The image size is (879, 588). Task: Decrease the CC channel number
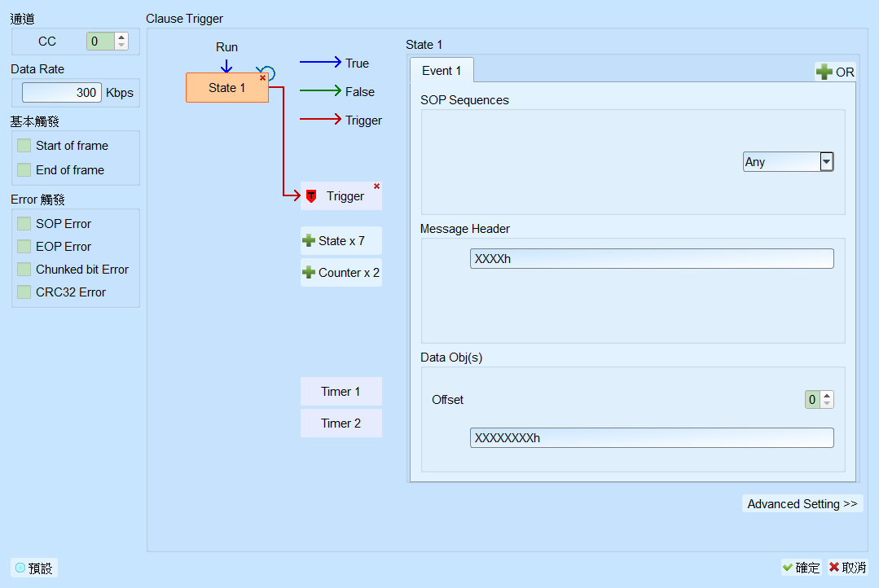click(121, 46)
